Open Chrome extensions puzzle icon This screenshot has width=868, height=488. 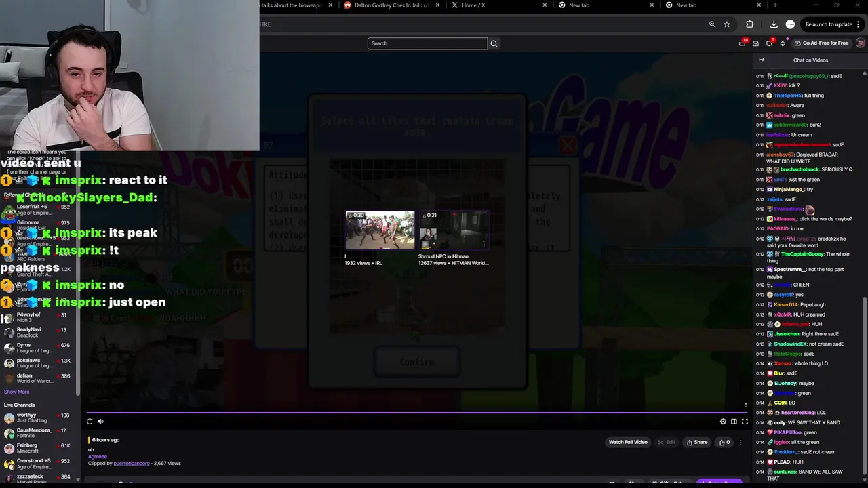pyautogui.click(x=749, y=24)
